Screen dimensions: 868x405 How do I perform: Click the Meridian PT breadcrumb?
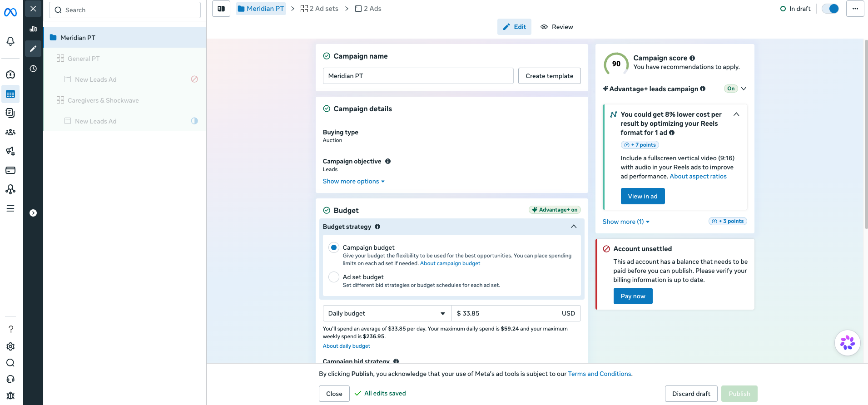[x=261, y=9]
